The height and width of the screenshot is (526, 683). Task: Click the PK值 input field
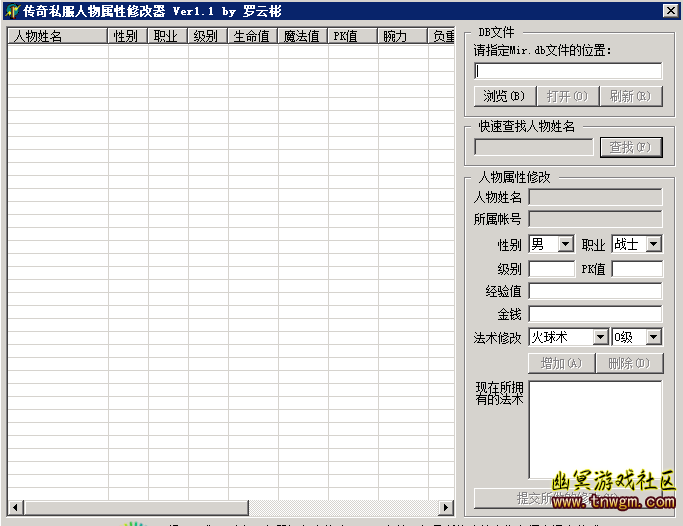point(637,269)
